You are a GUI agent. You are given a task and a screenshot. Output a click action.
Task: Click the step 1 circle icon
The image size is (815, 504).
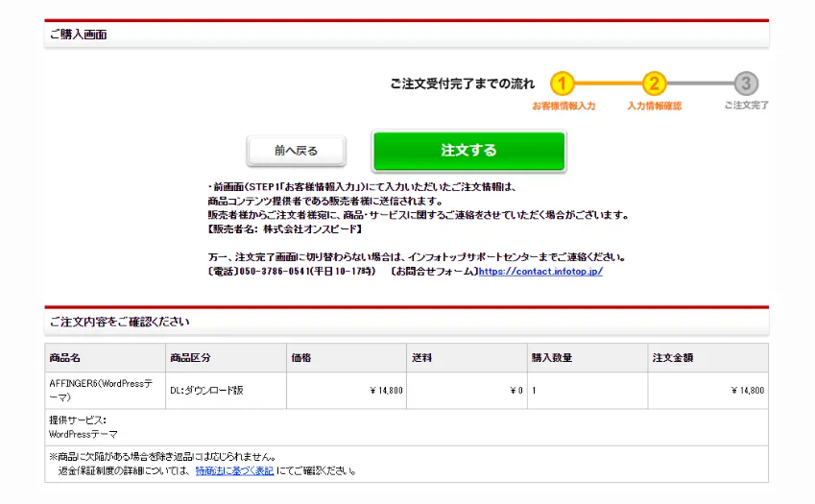click(563, 84)
